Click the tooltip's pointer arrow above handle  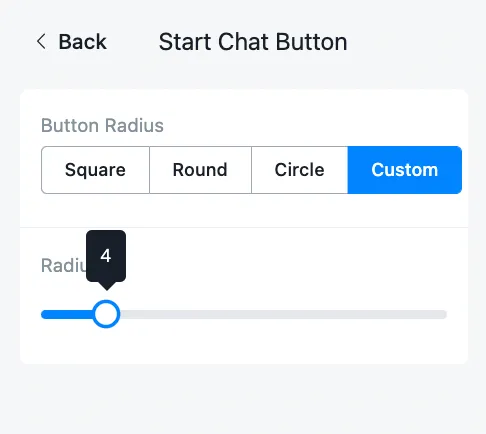pyautogui.click(x=106, y=286)
